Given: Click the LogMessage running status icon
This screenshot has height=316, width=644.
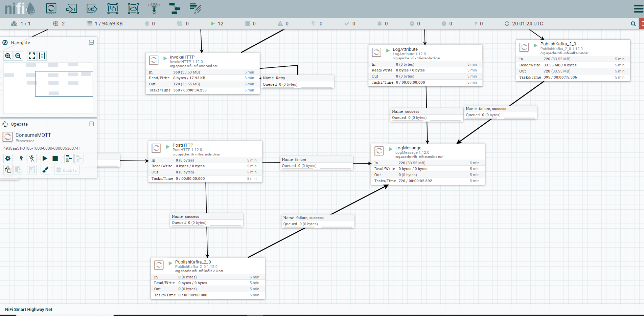Looking at the screenshot, I should coord(390,149).
